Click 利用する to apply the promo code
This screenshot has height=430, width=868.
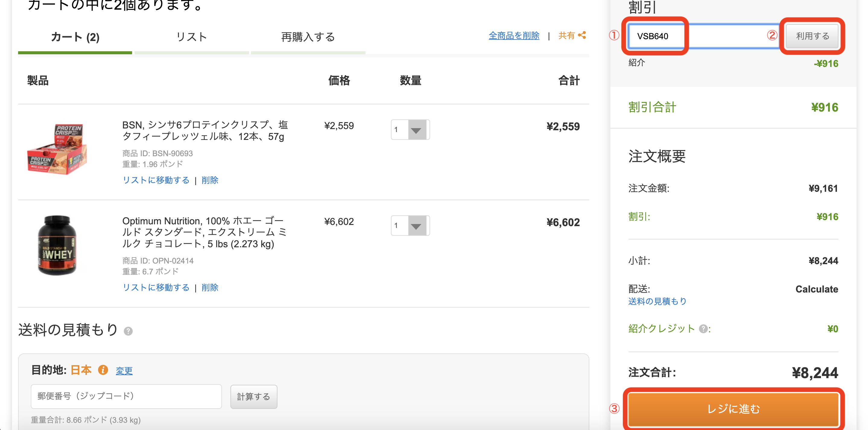(x=813, y=36)
